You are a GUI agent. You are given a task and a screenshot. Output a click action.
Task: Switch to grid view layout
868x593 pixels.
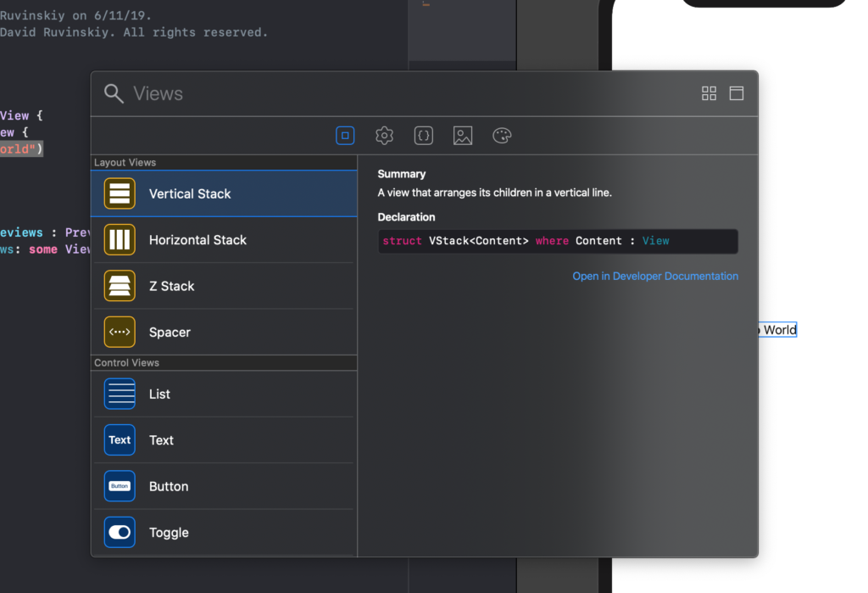coord(709,93)
